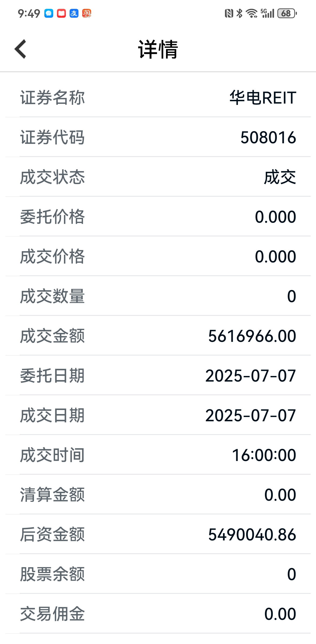
Task: Tap the red app notification icon
Action: [x=62, y=13]
